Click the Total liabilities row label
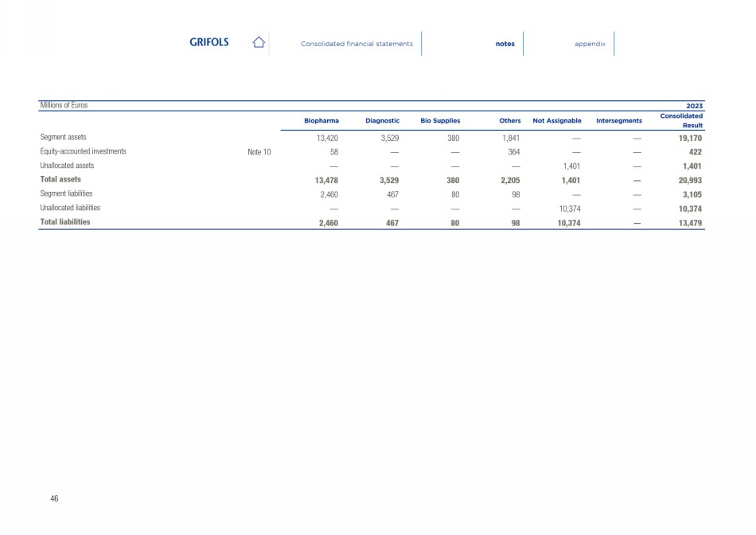Viewport: 756px width, 535px height. tap(65, 222)
